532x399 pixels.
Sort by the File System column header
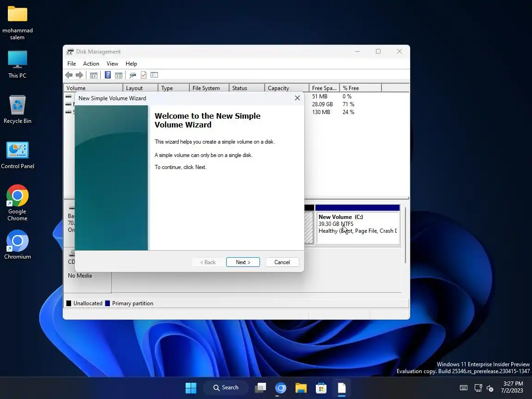click(x=209, y=88)
